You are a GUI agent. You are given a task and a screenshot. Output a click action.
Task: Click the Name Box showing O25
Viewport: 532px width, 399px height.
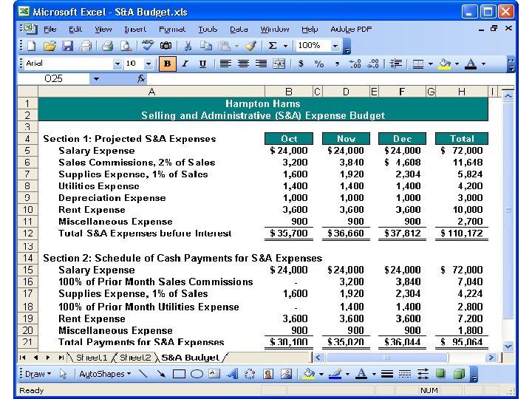coord(54,79)
